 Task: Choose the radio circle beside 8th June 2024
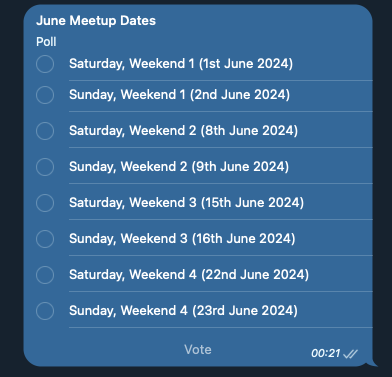coord(45,131)
